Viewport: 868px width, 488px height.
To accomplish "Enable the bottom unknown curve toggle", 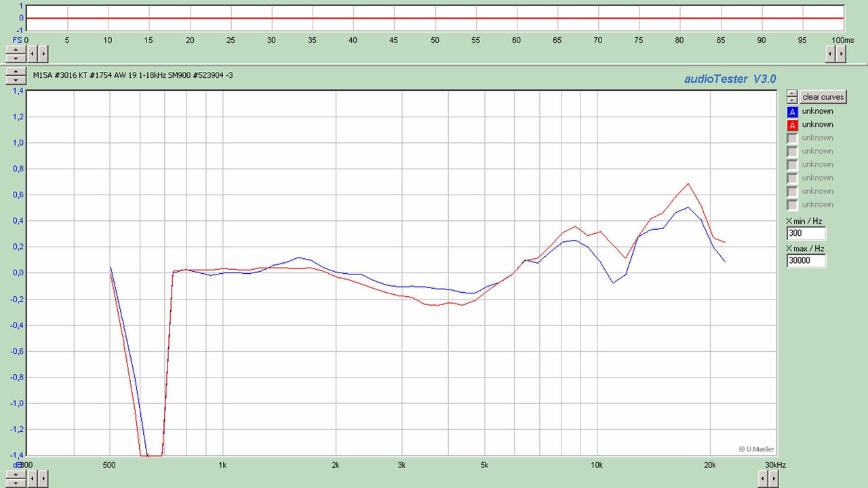I will [791, 204].
